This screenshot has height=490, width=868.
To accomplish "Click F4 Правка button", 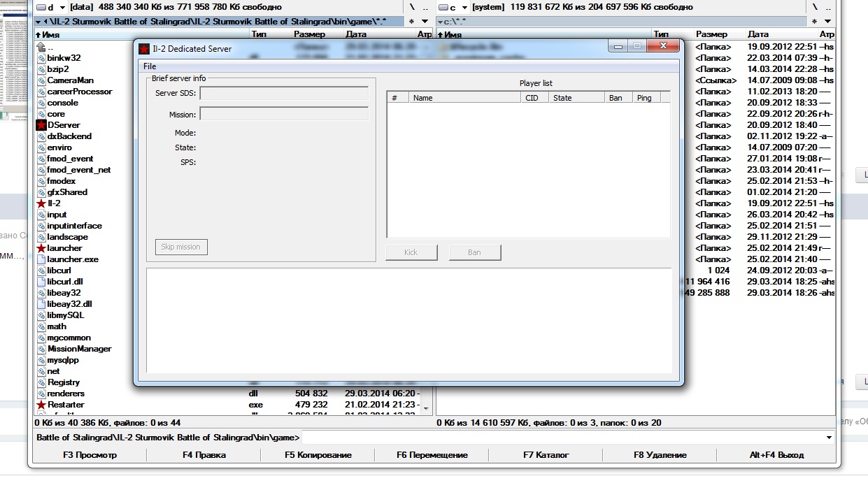I will [204, 455].
